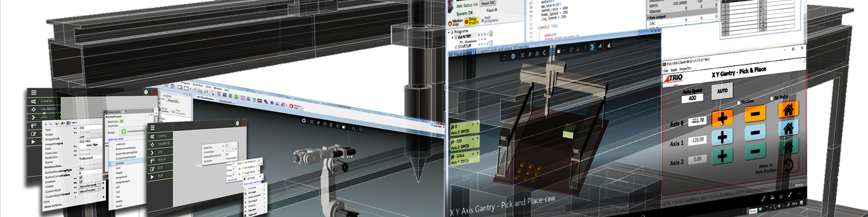The height and width of the screenshot is (217, 868).
Task: Click the orange home button for Axis 0
Action: tap(788, 109)
